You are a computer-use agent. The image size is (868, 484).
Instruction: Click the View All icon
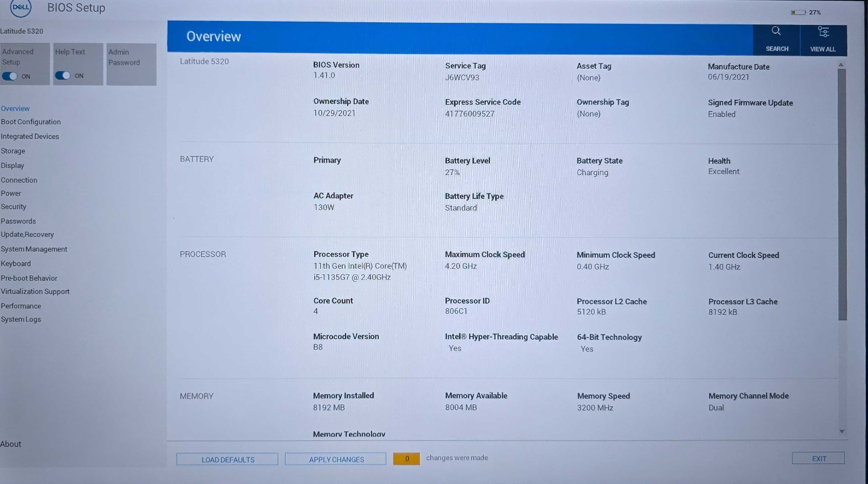(823, 32)
